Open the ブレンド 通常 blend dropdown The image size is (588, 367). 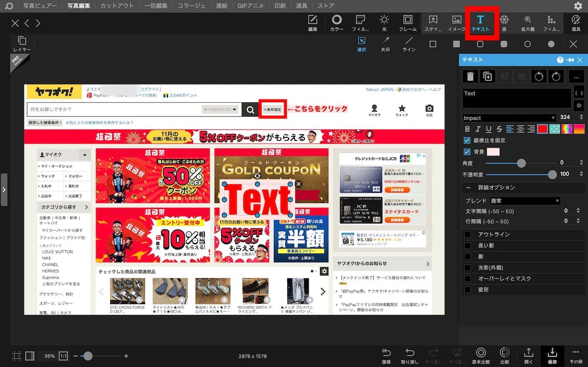coord(525,201)
